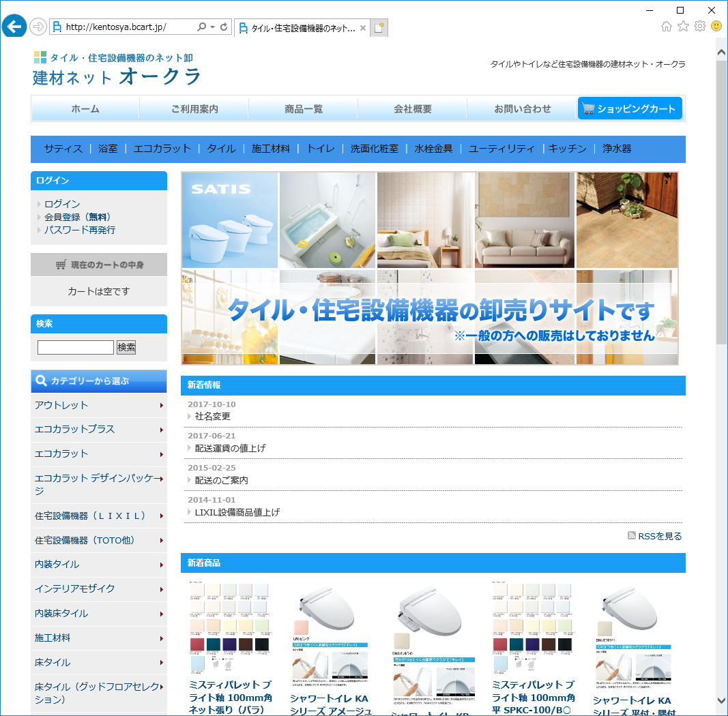Click the bathtub banner image
This screenshot has width=728, height=716.
(x=327, y=220)
